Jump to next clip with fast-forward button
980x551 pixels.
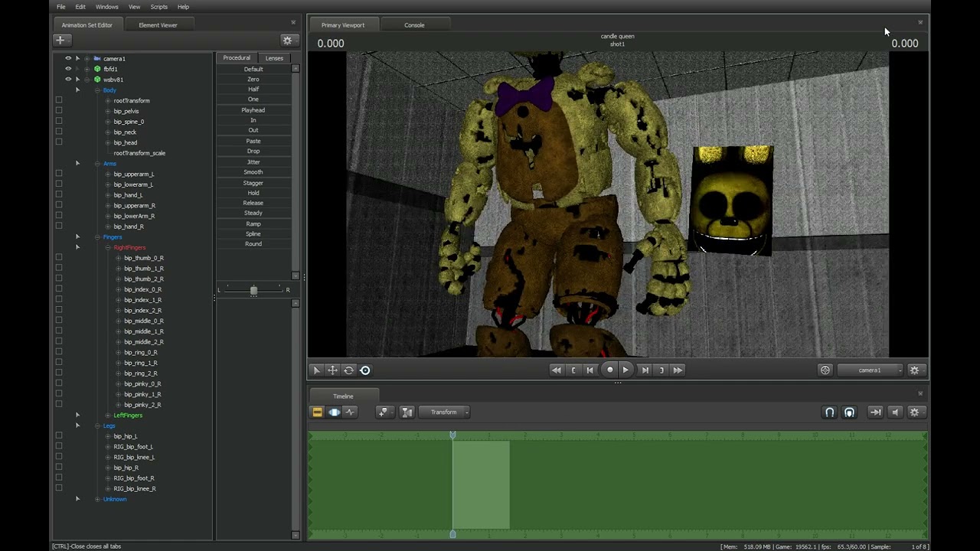[678, 370]
